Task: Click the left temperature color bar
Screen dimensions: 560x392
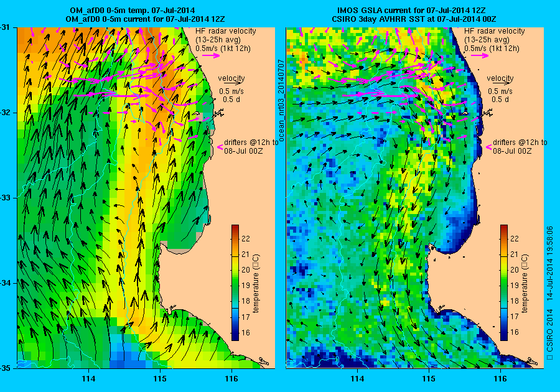Action: point(235,282)
